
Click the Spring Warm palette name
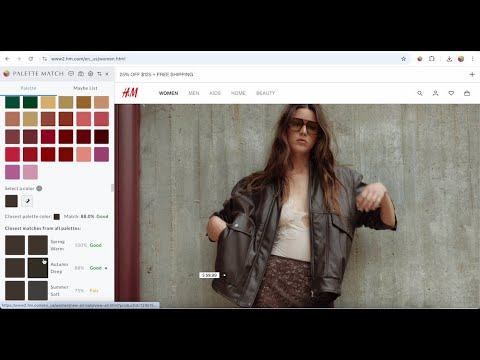coord(58,245)
